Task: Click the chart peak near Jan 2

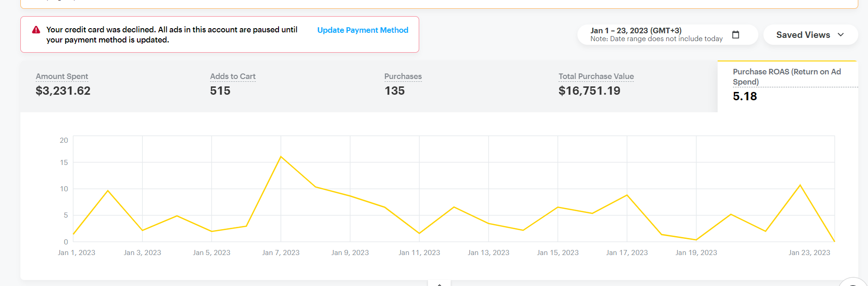Action: pyautogui.click(x=108, y=190)
